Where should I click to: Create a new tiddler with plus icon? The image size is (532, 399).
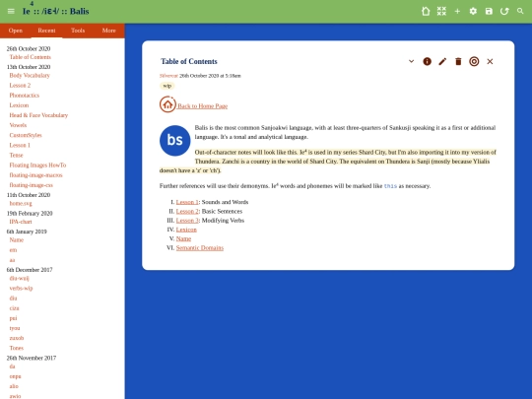click(x=457, y=11)
